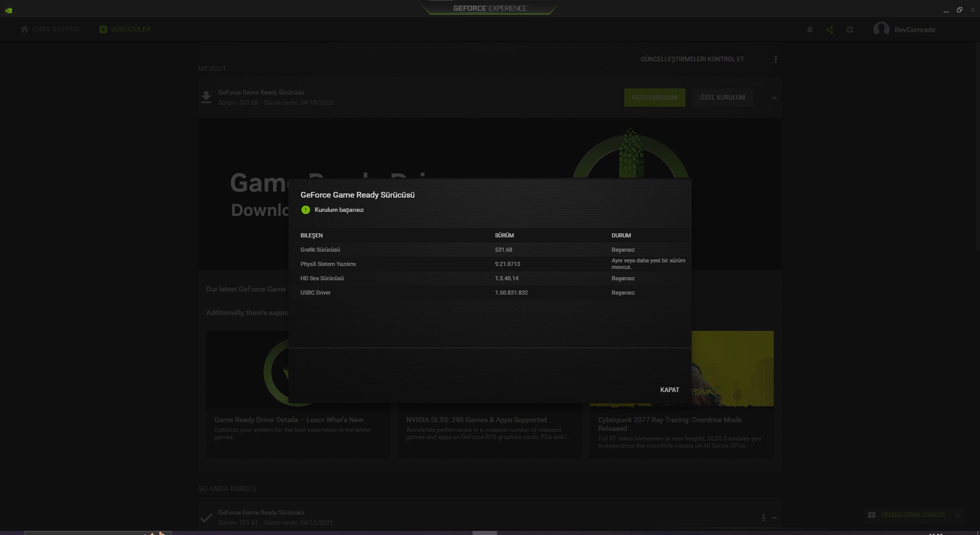Select the Grafik Sürücüsü row
980x535 pixels.
[x=490, y=250]
